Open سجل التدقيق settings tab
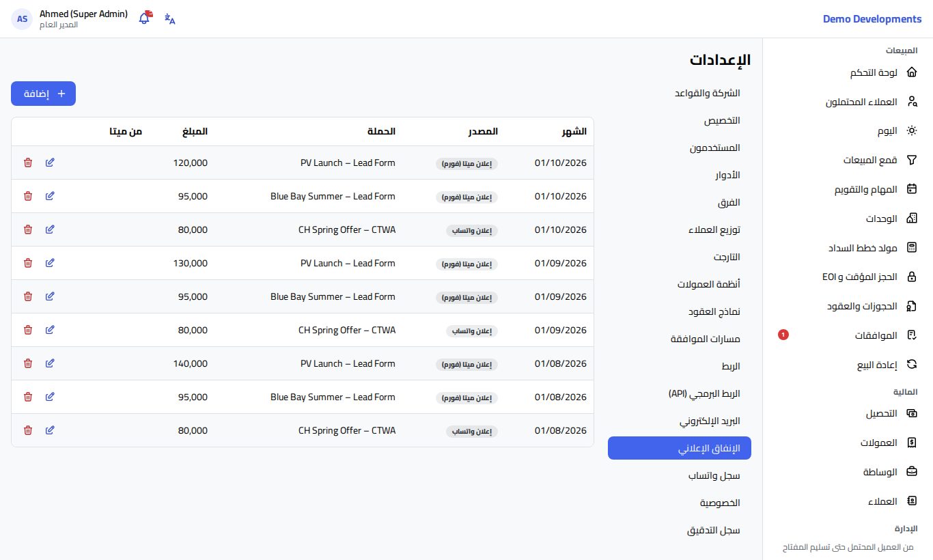 point(679,530)
